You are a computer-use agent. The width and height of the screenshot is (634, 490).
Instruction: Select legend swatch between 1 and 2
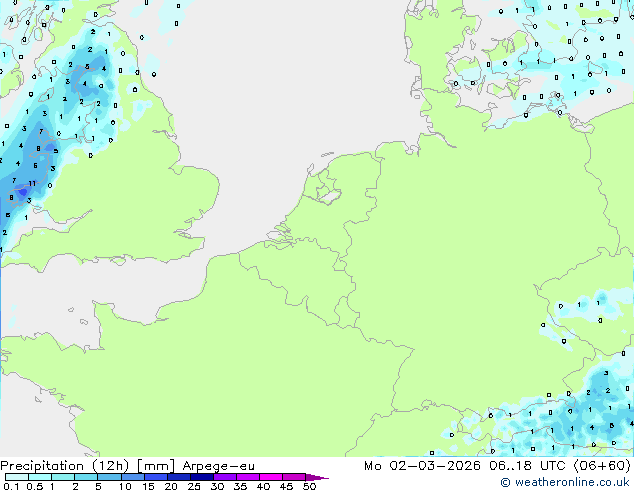click(x=63, y=477)
